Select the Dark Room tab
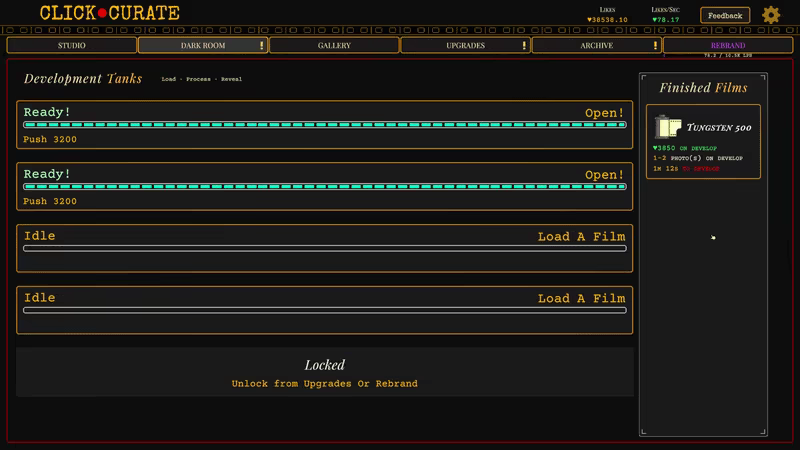The height and width of the screenshot is (450, 800). (203, 45)
